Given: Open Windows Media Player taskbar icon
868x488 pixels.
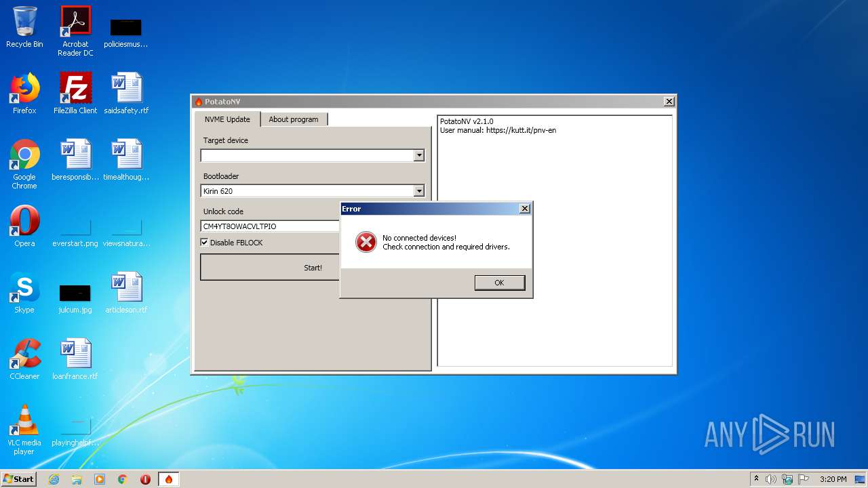Looking at the screenshot, I should (x=100, y=479).
